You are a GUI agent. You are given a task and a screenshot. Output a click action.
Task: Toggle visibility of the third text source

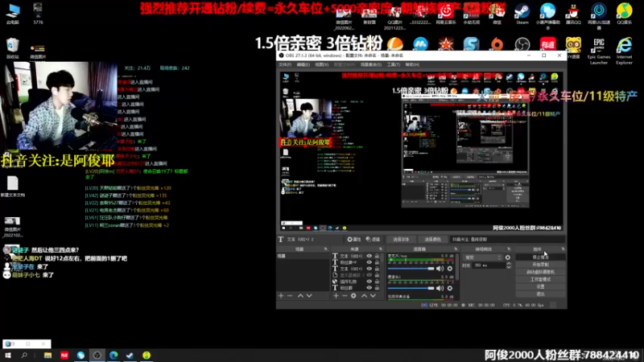pos(369,269)
